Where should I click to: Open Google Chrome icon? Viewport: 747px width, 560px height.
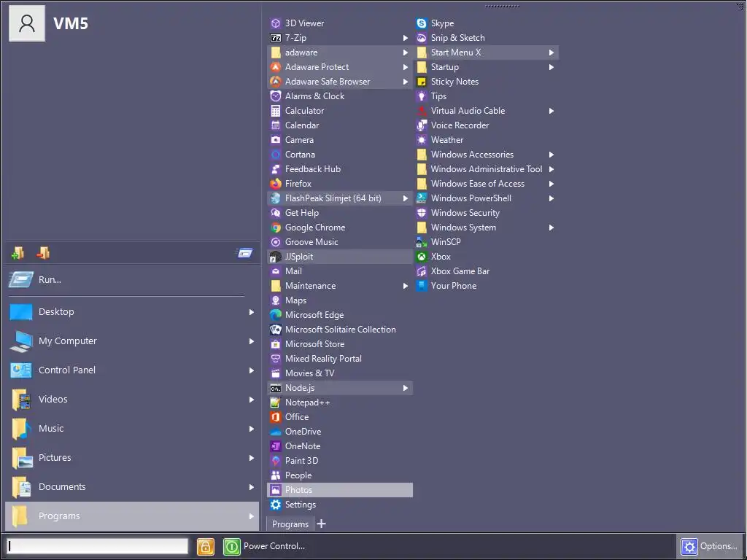pyautogui.click(x=275, y=227)
